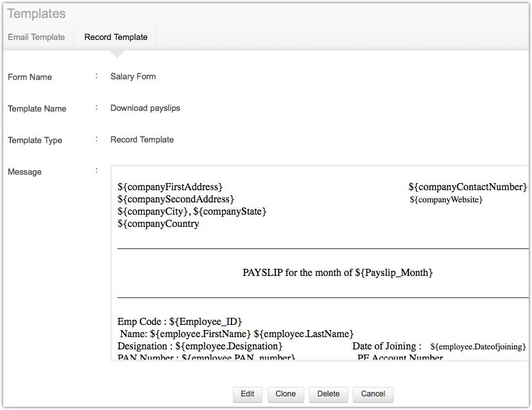This screenshot has width=532, height=410.
Task: Delete the Download payslips template
Action: tap(328, 394)
